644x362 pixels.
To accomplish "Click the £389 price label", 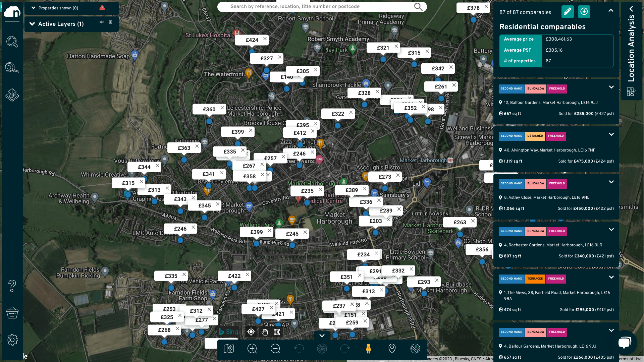I will (x=352, y=190).
